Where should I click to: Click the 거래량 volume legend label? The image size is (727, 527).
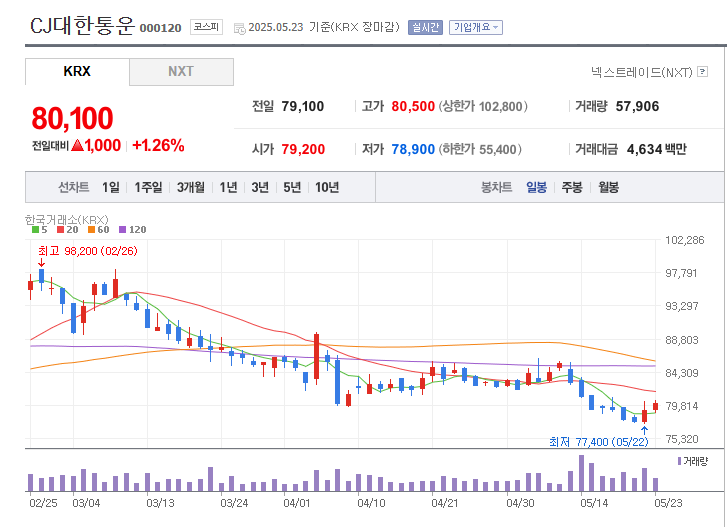pos(695,461)
